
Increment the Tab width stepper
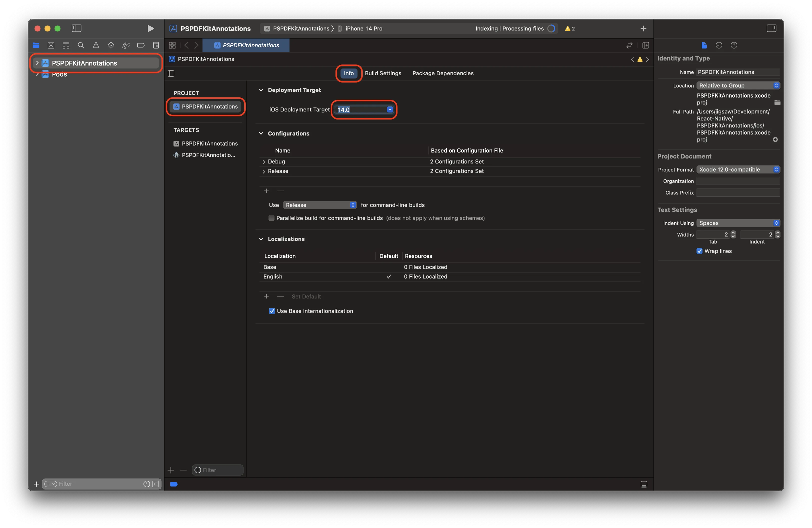click(x=733, y=232)
